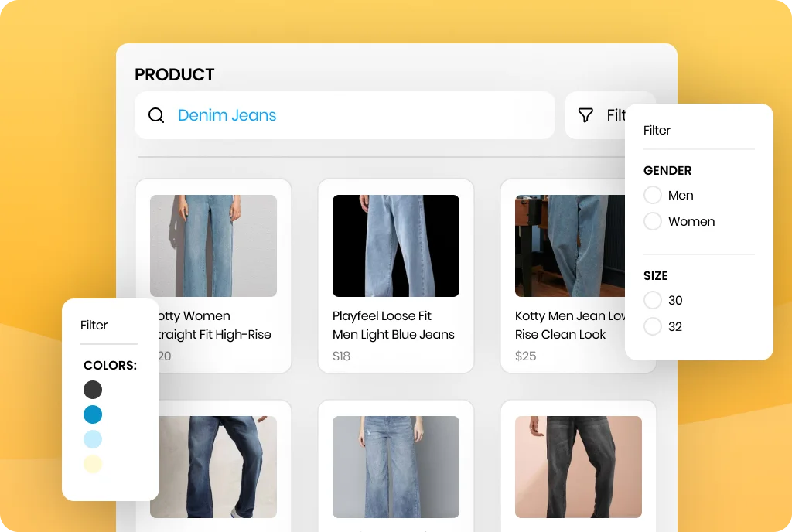
Task: Open the wide-leg light denim jeans image
Action: pos(396,467)
